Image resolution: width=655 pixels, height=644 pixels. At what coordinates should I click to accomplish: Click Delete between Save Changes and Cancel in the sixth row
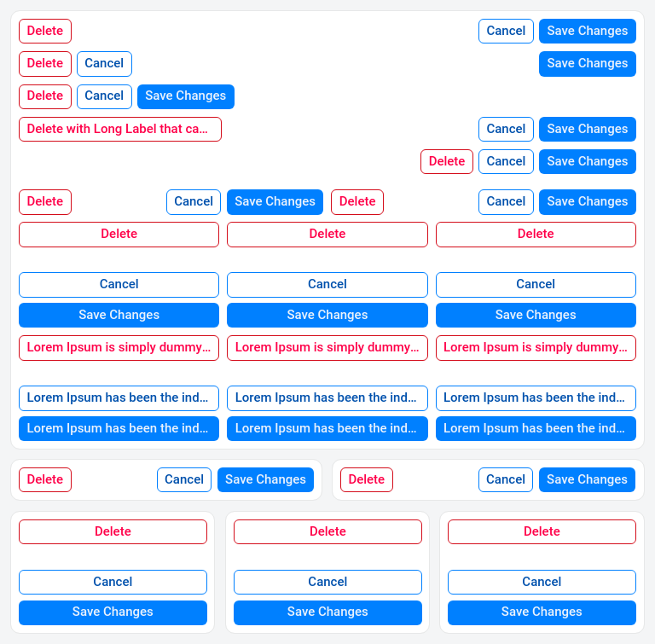[356, 201]
